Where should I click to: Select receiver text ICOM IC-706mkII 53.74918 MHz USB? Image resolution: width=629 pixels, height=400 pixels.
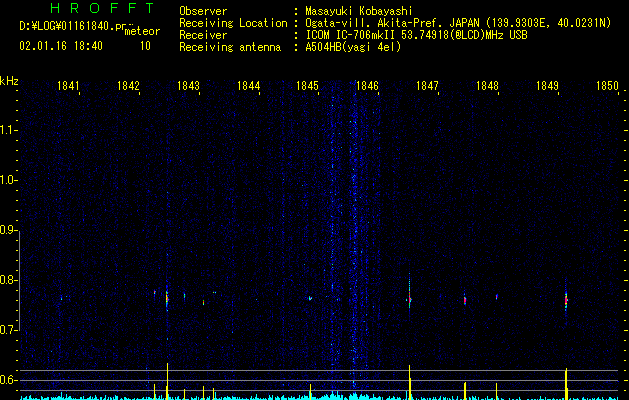tap(416, 35)
